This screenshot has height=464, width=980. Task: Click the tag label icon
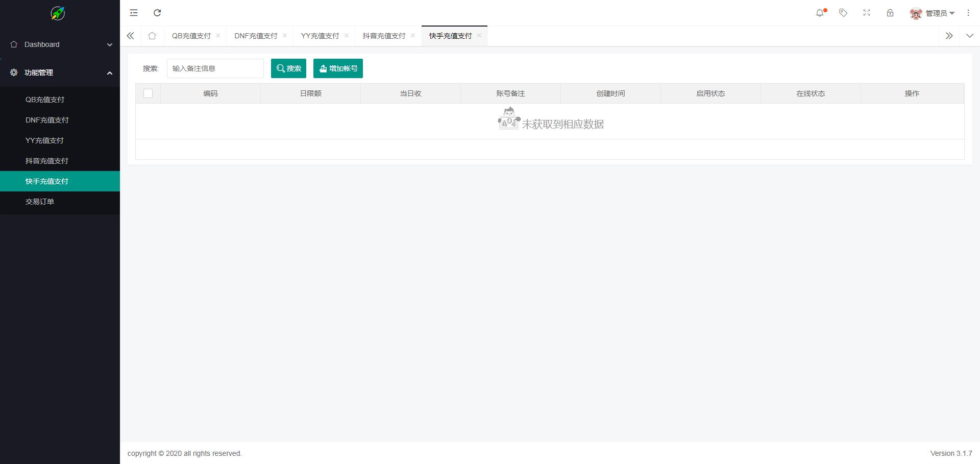coord(843,13)
